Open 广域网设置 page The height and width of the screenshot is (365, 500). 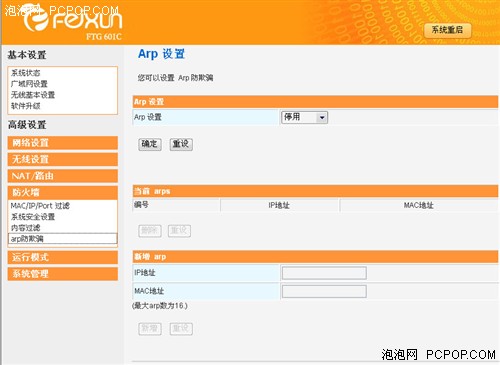coord(29,84)
